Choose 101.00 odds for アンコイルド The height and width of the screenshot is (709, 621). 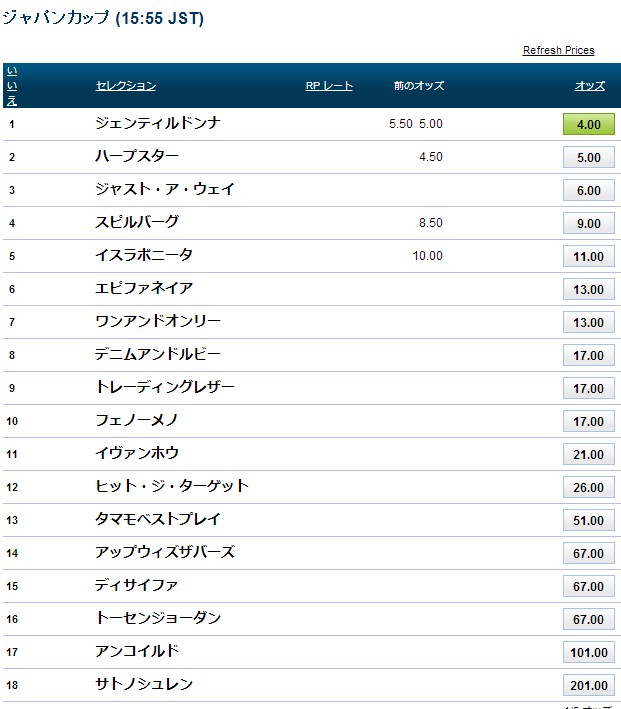[x=588, y=653]
